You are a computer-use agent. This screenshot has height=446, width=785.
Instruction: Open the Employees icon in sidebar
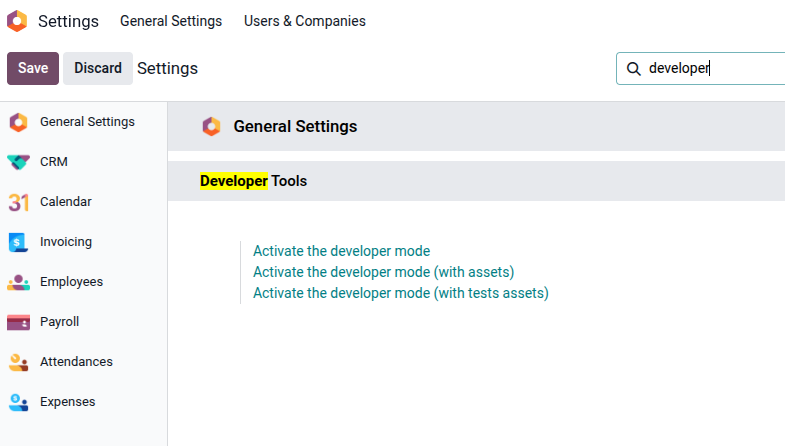coord(18,282)
